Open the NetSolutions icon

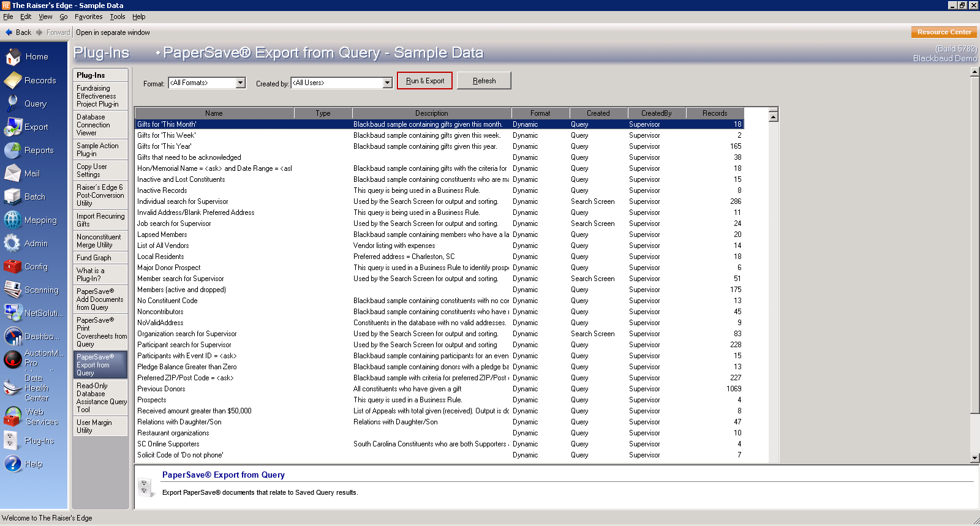(13, 313)
